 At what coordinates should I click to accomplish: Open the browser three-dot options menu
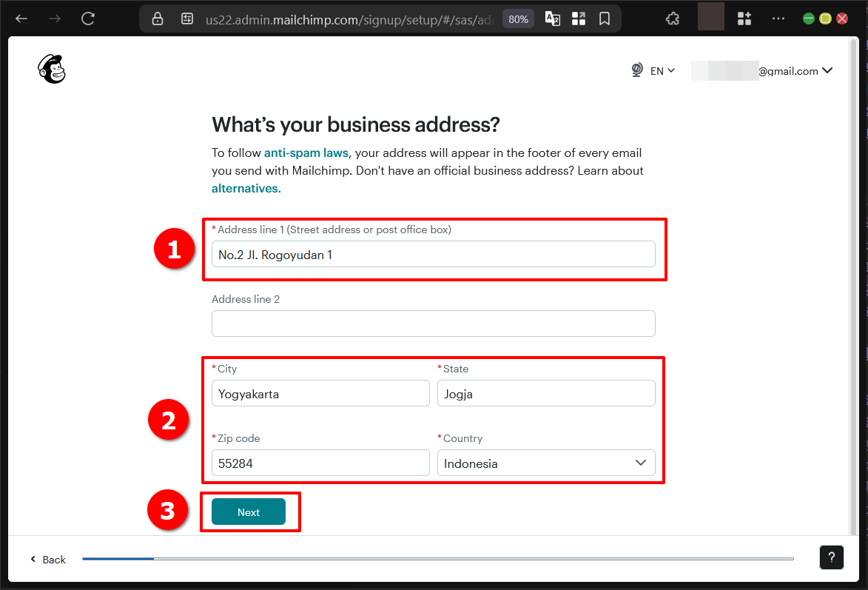778,19
